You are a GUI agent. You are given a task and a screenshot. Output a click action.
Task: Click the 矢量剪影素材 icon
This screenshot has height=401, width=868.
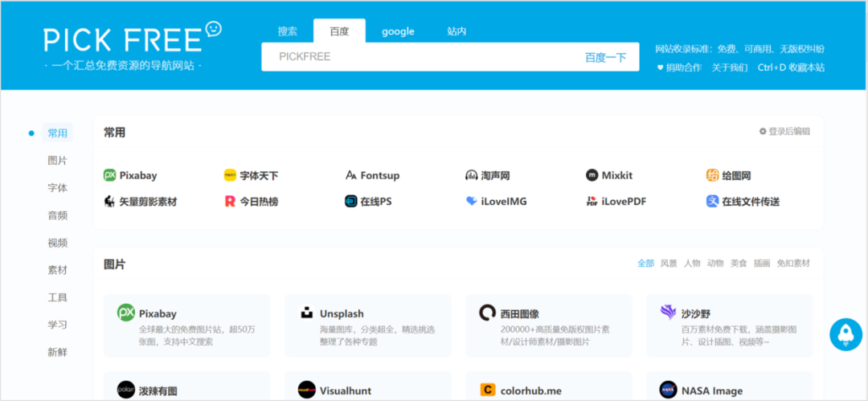pos(109,201)
